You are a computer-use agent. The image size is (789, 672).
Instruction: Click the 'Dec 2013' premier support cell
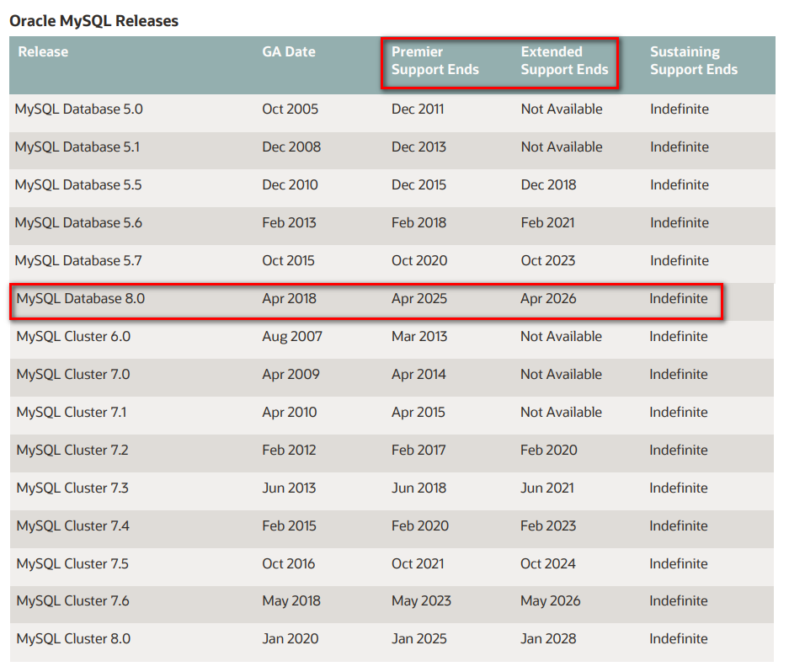tap(418, 147)
